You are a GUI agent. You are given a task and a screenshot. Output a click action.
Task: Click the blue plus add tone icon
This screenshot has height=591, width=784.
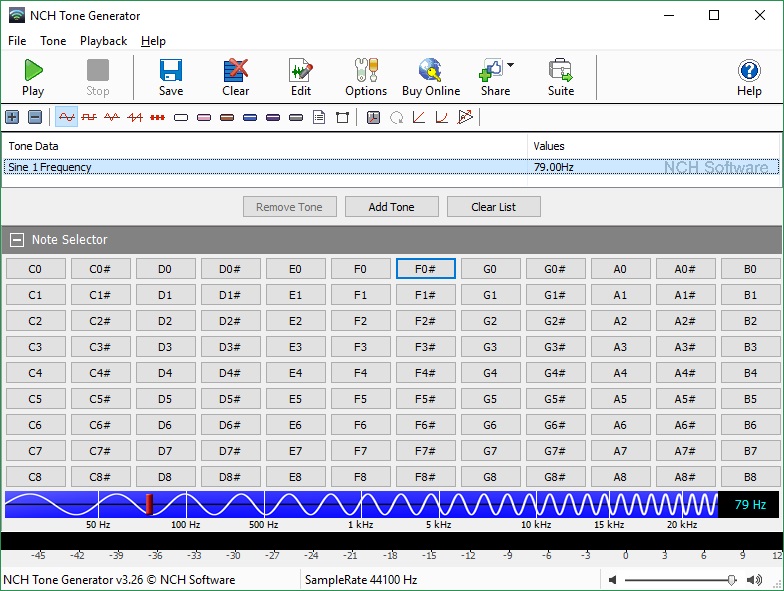tap(12, 117)
